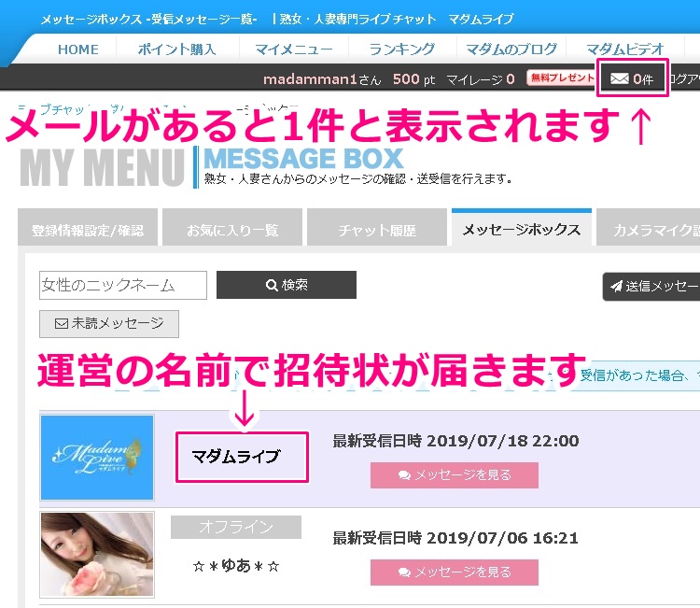Open ☆＊ゆあ＊☆ profile photo

(97, 555)
